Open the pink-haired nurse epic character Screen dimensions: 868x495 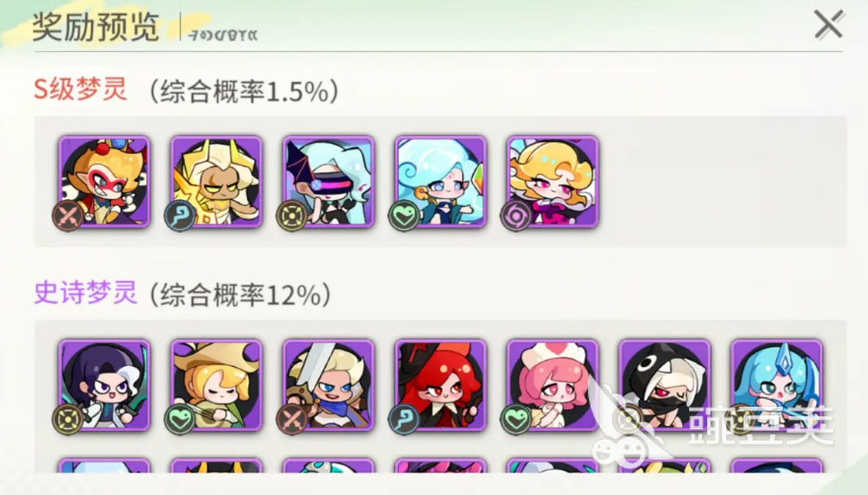pos(552,385)
